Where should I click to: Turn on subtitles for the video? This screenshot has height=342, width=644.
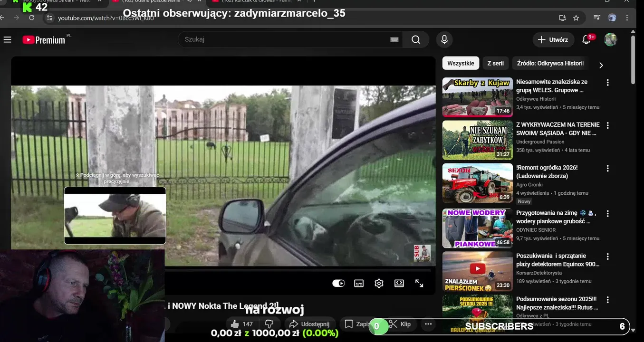click(x=359, y=283)
